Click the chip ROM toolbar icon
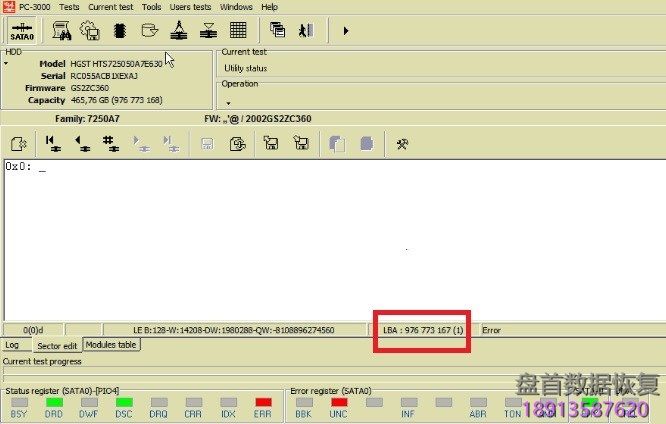This screenshot has height=424, width=666. coord(120,31)
